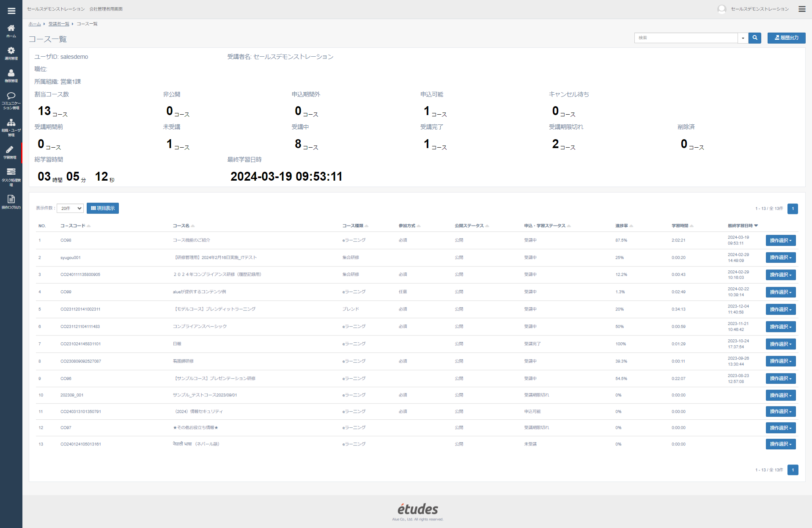Screen dimensions: 812x528
Task: Sort by 公開ステータス column header
Action: pyautogui.click(x=472, y=226)
